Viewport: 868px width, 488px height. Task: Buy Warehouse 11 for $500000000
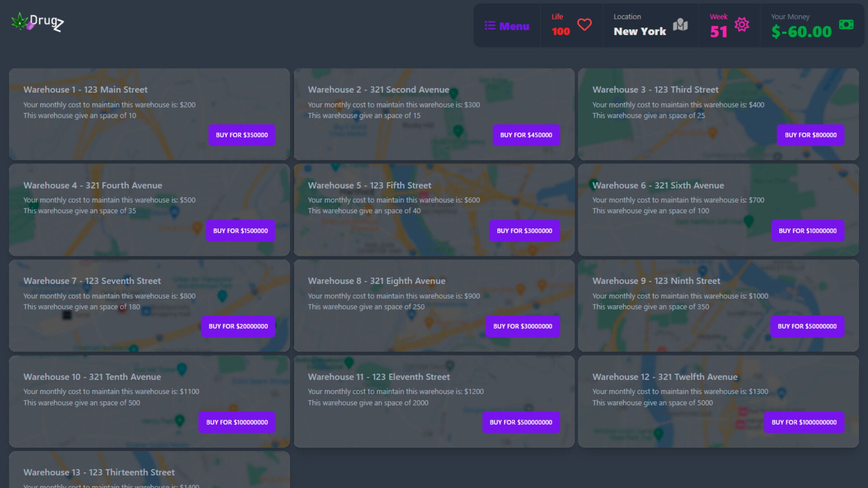pyautogui.click(x=521, y=422)
